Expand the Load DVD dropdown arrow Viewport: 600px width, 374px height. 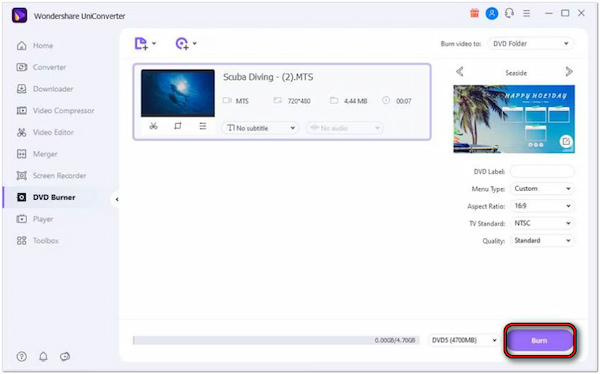(x=195, y=43)
